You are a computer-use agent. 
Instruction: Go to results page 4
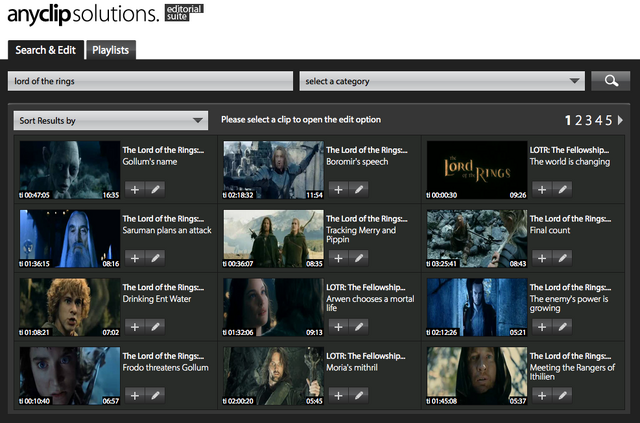[x=598, y=120]
